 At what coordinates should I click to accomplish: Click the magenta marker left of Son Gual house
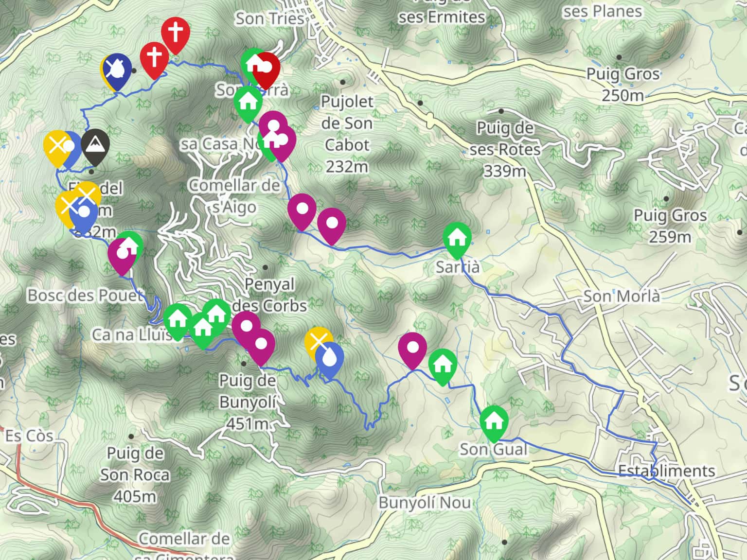(412, 349)
